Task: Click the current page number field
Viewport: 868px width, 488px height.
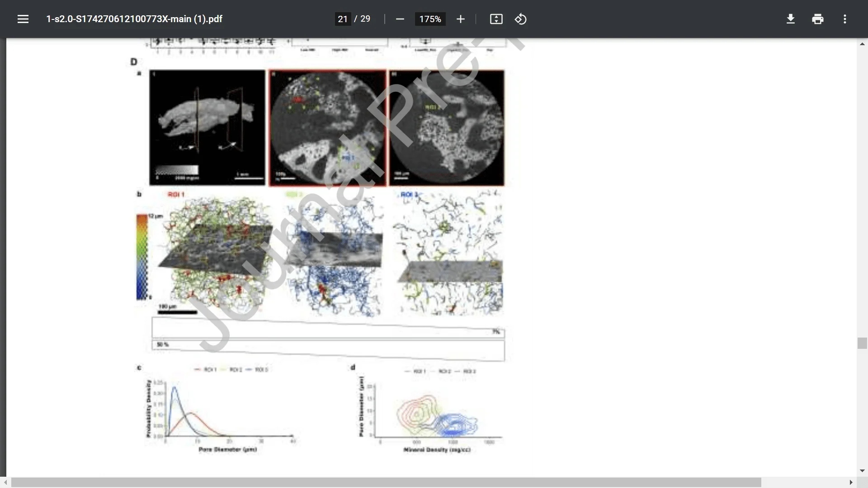Action: [x=343, y=19]
